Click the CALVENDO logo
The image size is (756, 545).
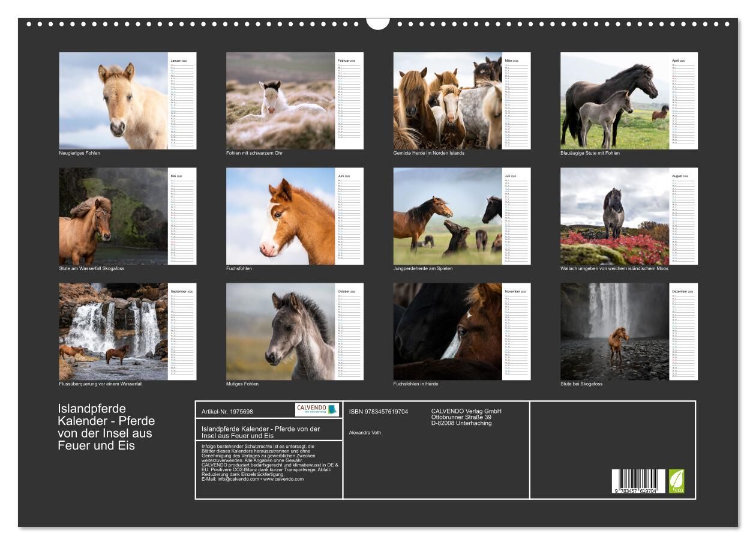[x=317, y=409]
